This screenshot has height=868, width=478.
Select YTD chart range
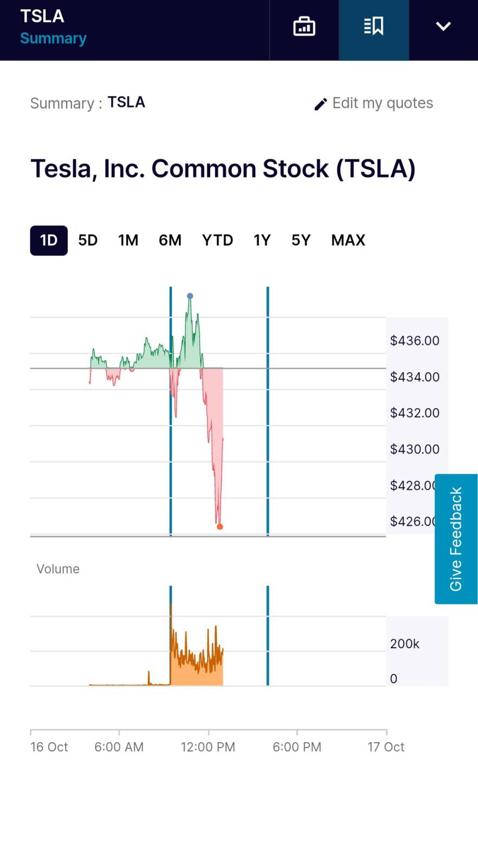pos(217,240)
